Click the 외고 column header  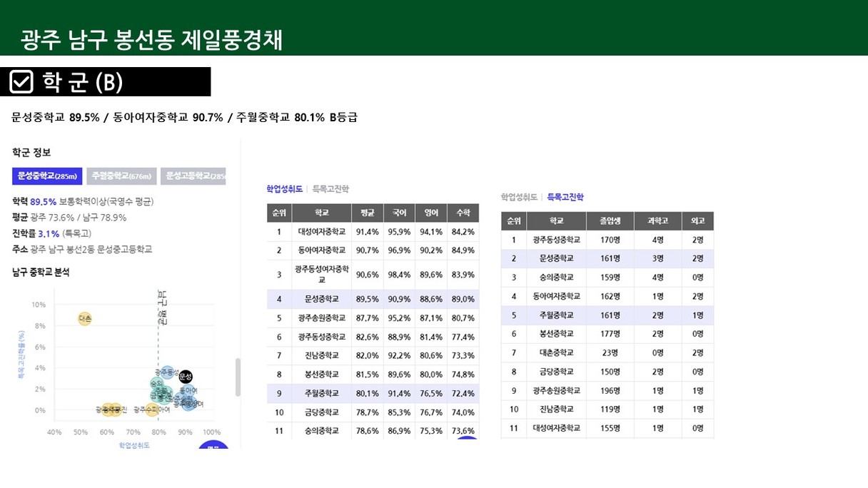(x=697, y=221)
